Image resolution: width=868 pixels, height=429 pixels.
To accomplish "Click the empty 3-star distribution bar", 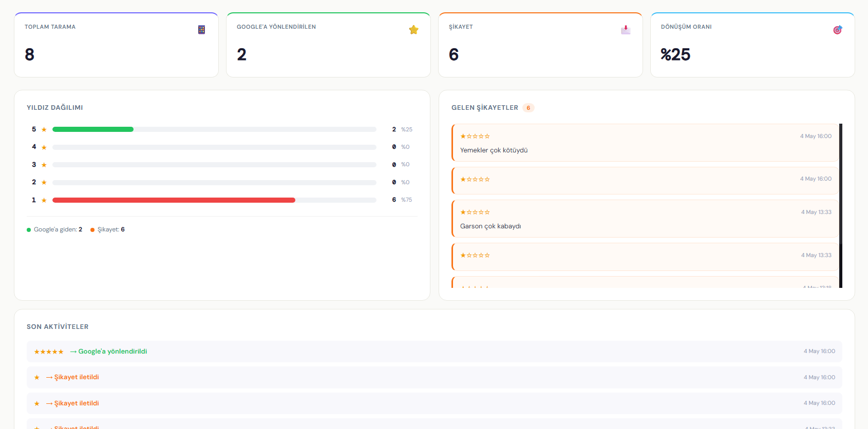I will pos(214,165).
